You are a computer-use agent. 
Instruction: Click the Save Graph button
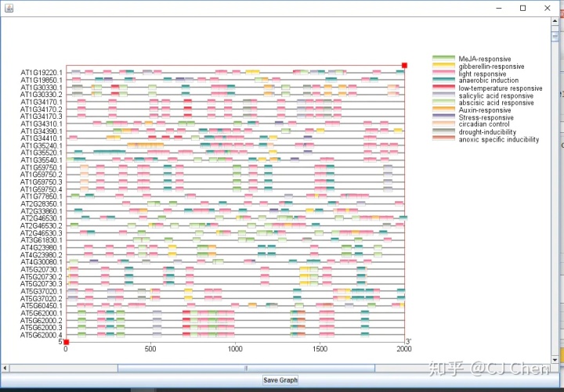coord(280,379)
